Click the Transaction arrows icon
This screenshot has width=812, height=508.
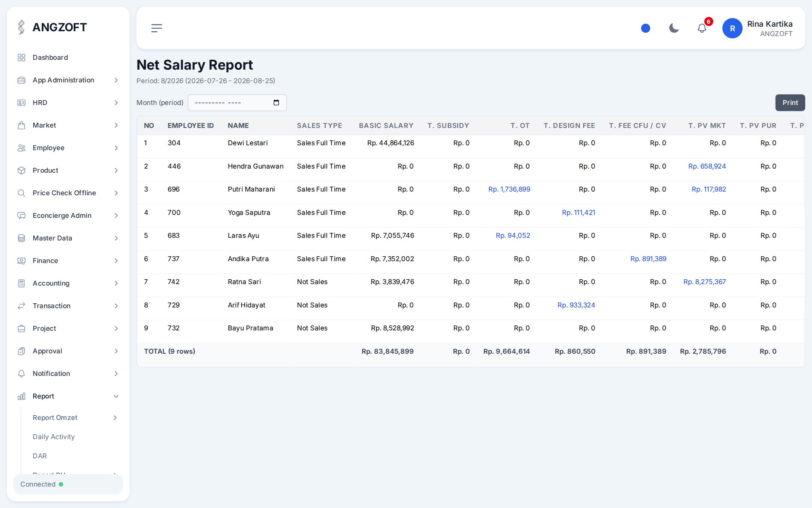click(21, 306)
